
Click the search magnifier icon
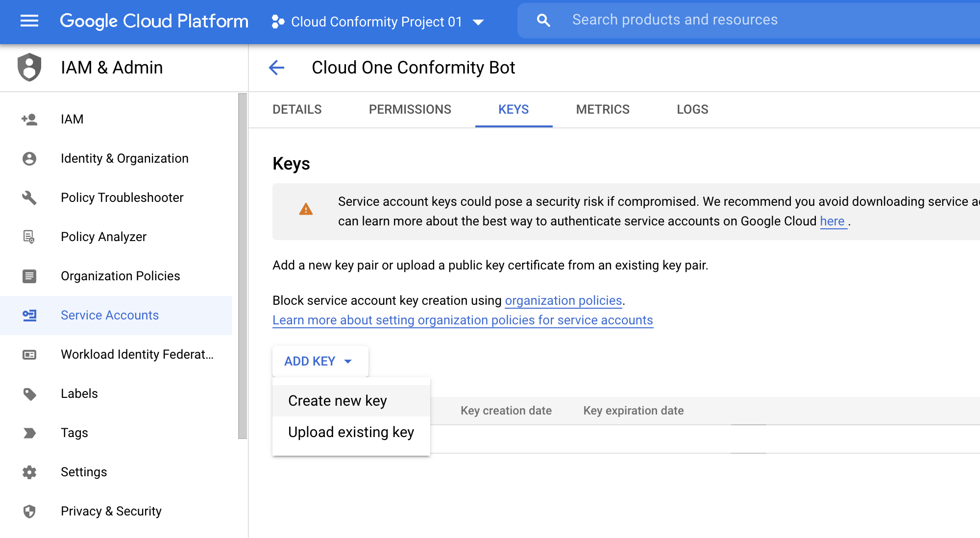click(x=543, y=20)
